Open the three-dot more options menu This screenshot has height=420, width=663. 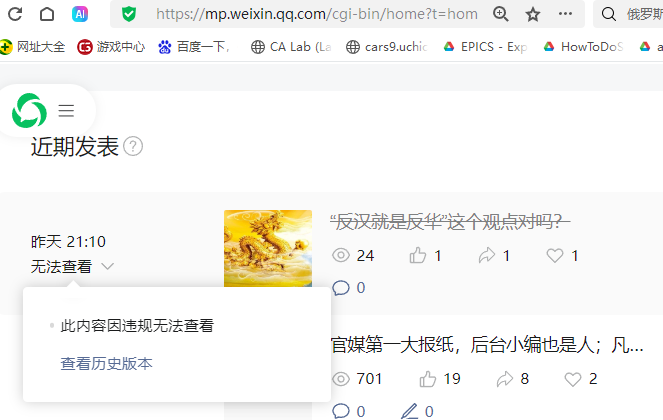click(x=565, y=14)
